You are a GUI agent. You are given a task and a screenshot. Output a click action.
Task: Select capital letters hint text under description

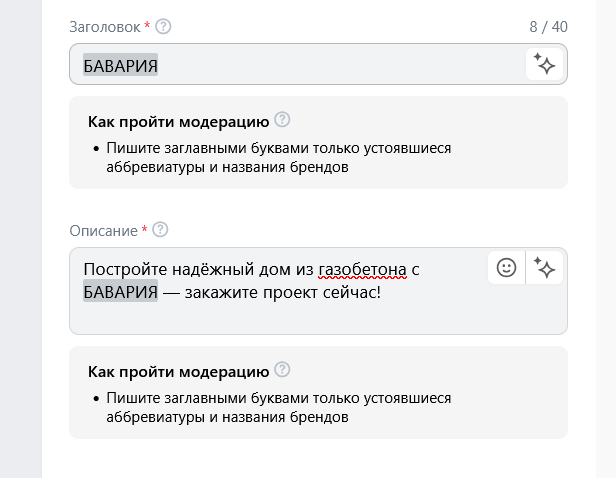279,407
